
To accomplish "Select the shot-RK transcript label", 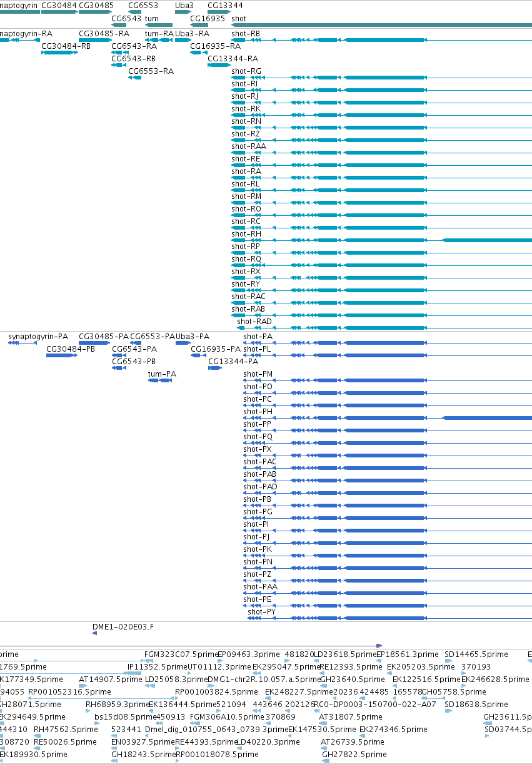I will tap(246, 108).
